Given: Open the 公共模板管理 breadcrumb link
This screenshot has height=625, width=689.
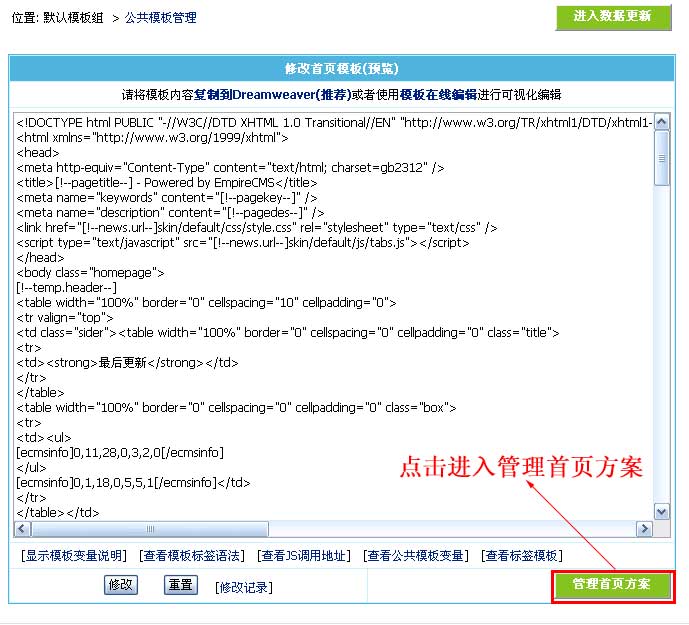Looking at the screenshot, I should point(160,18).
